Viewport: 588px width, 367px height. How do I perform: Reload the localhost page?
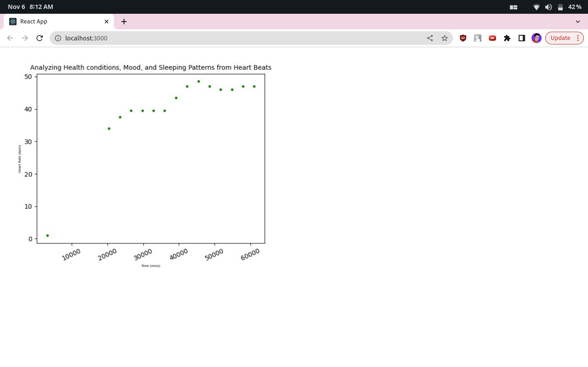pos(40,38)
